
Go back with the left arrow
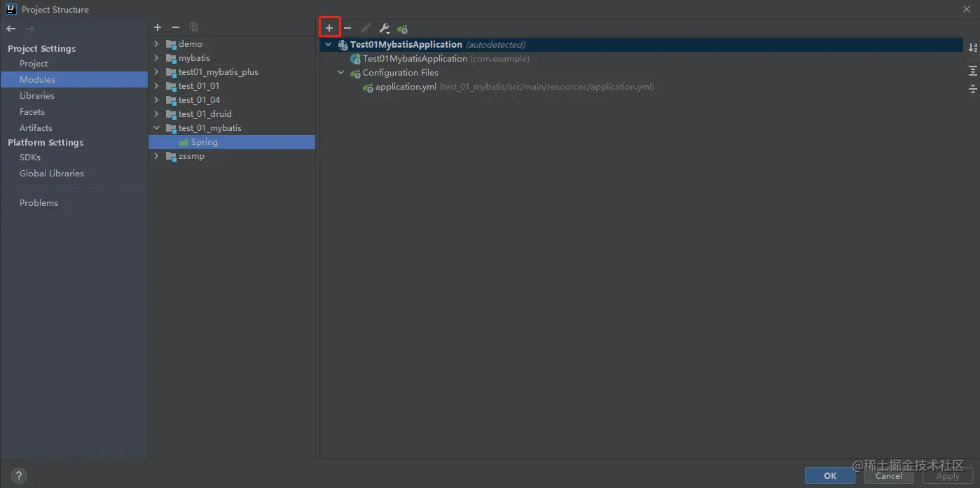11,29
